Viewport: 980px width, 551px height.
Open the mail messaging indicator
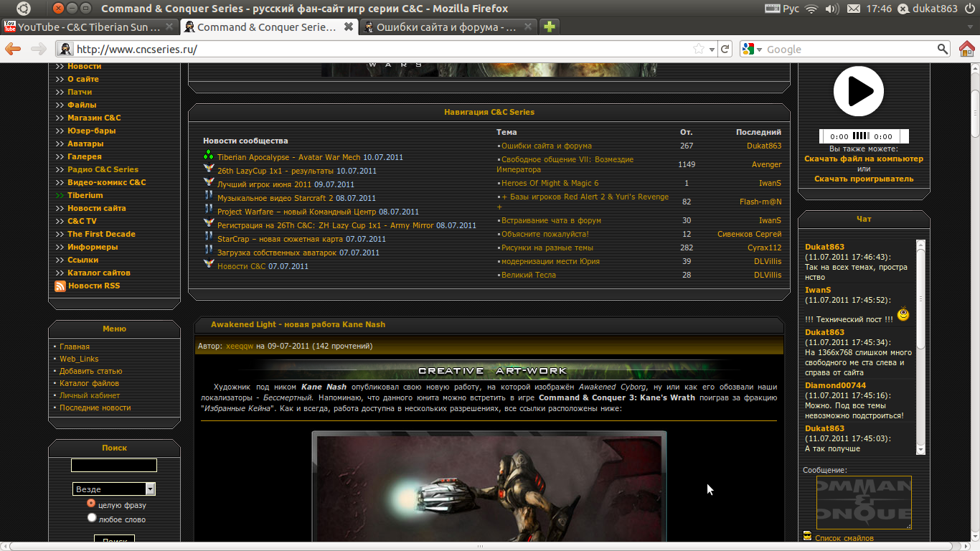coord(853,9)
